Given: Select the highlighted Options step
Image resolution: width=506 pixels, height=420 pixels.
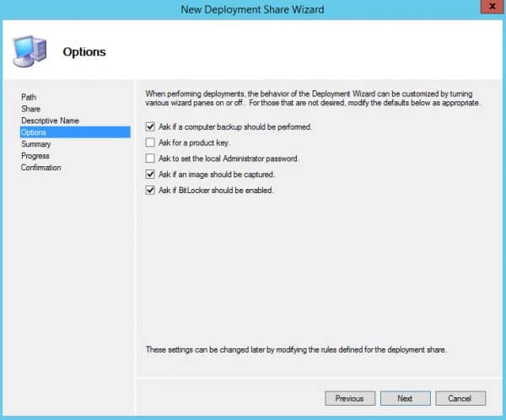Looking at the screenshot, I should click(x=34, y=132).
